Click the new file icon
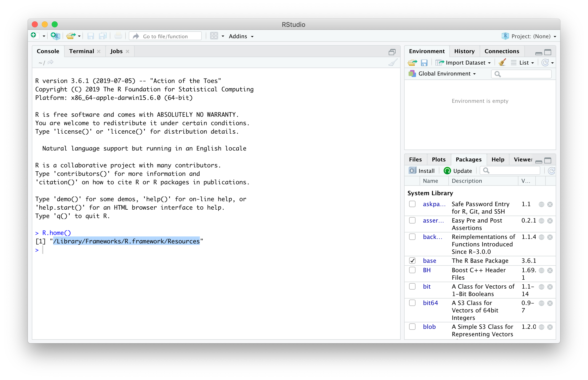 [x=35, y=36]
